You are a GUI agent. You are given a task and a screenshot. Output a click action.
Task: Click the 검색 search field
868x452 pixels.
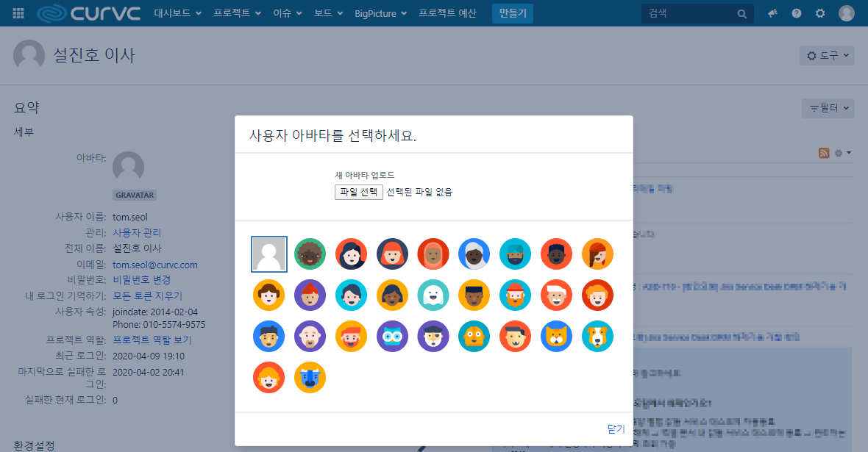[x=687, y=13]
